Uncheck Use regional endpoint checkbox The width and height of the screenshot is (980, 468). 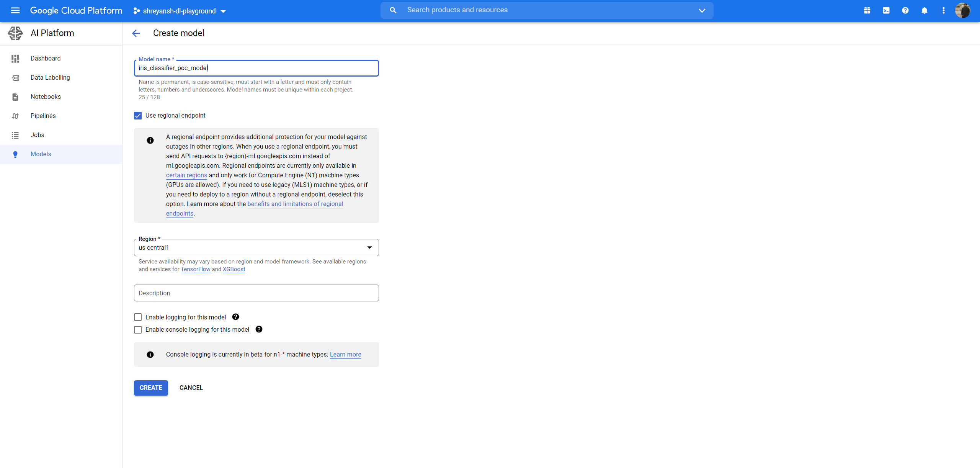click(x=138, y=116)
